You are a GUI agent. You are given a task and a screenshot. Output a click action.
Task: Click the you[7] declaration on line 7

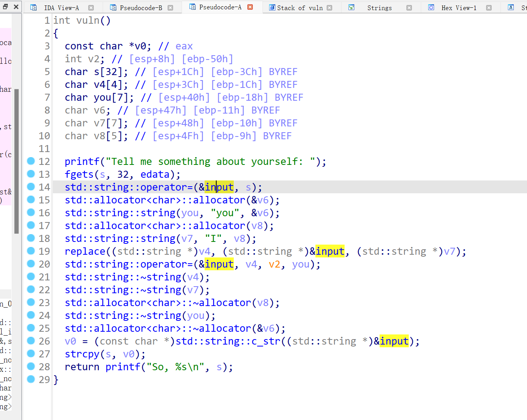click(114, 97)
